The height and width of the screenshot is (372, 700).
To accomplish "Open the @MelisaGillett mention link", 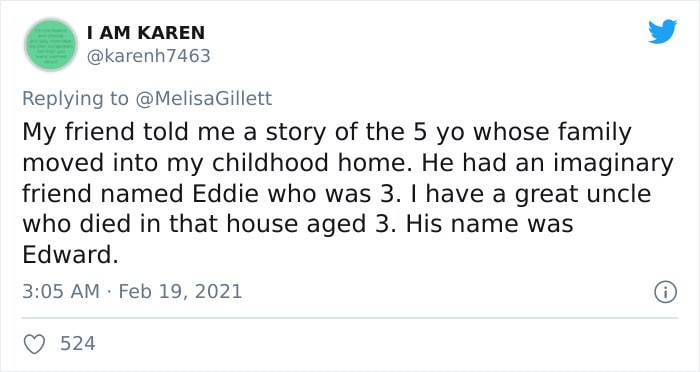I will 203,98.
